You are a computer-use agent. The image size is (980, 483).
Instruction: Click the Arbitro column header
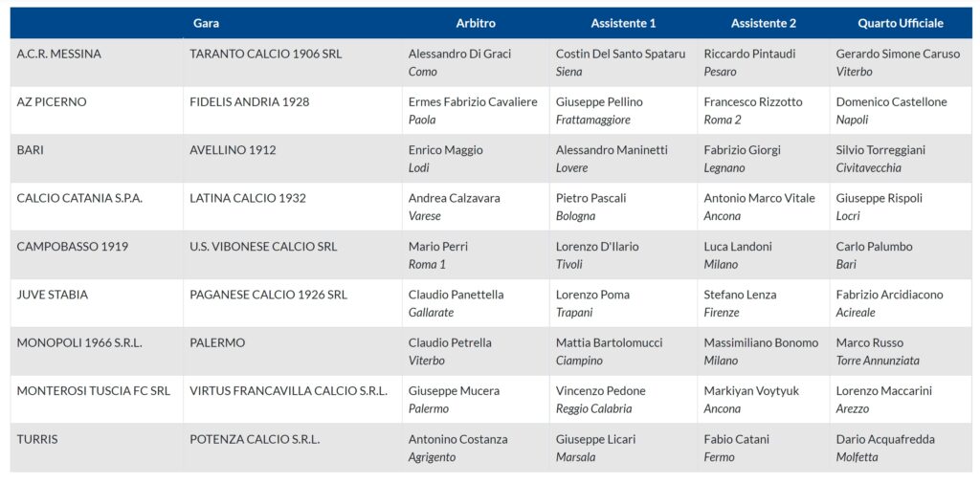(x=476, y=23)
